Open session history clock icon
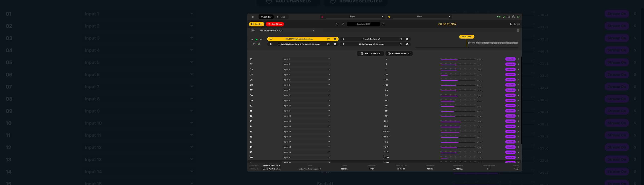The image size is (644, 185). point(384,24)
